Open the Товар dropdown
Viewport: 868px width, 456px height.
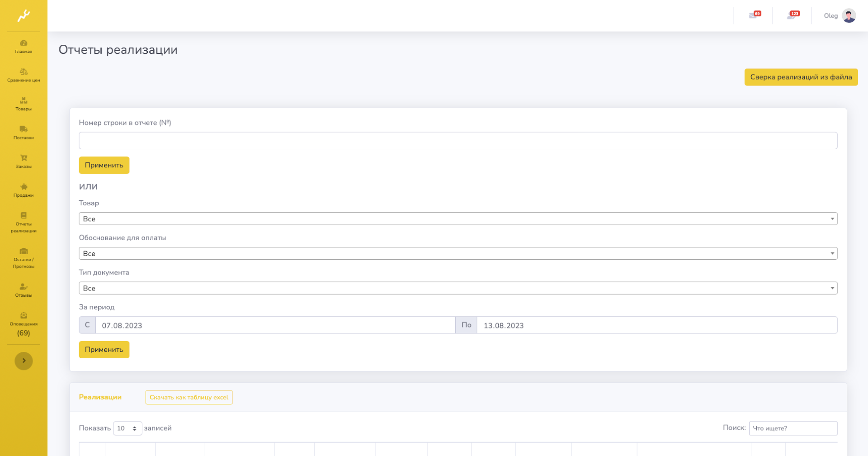(458, 219)
